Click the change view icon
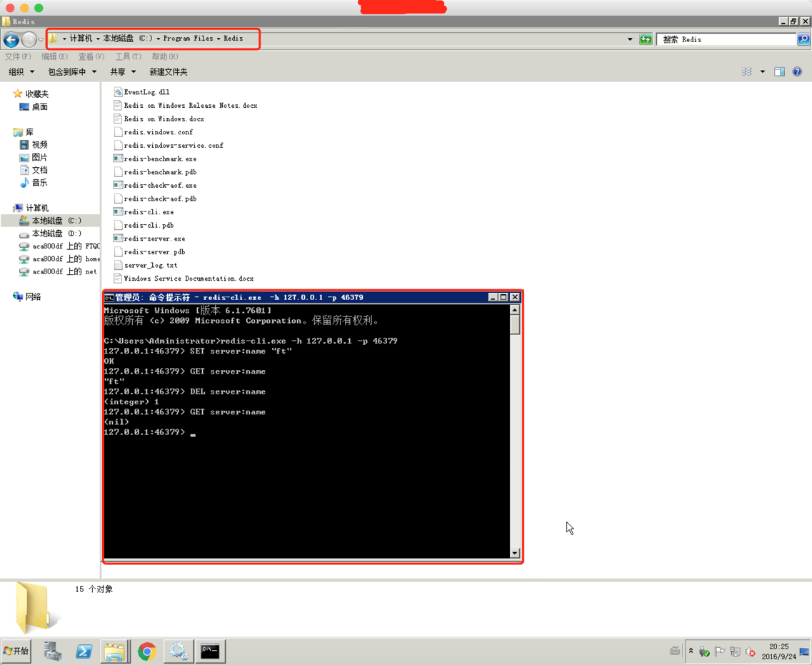 [x=747, y=71]
